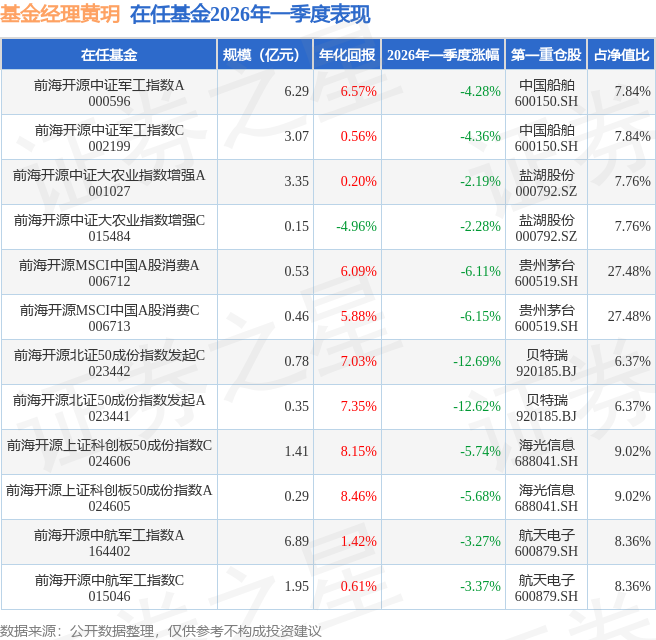Click the 9.02% value in the 024605 row
The image size is (656, 640).
click(633, 496)
